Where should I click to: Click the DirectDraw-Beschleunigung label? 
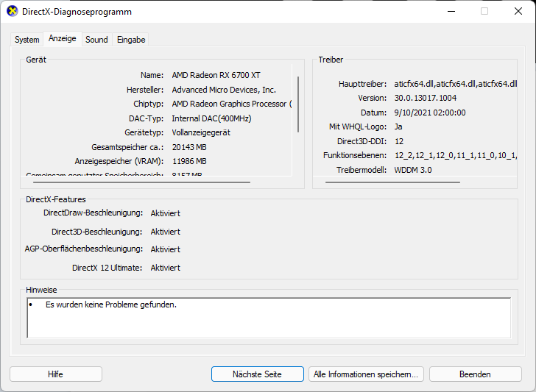93,213
